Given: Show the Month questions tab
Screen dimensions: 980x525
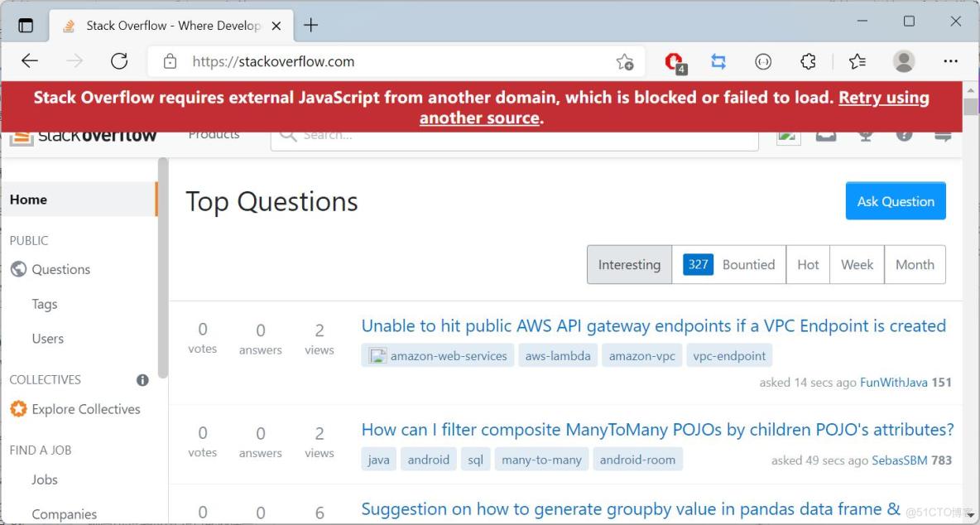Looking at the screenshot, I should point(915,265).
